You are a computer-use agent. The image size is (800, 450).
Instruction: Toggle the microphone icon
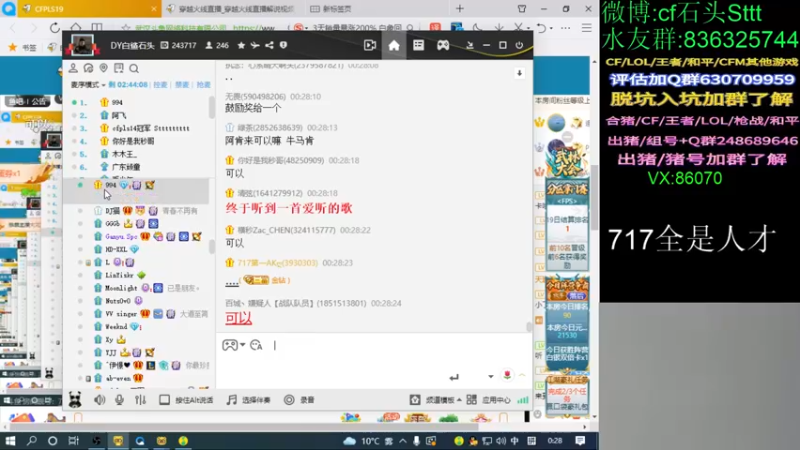coord(119,400)
